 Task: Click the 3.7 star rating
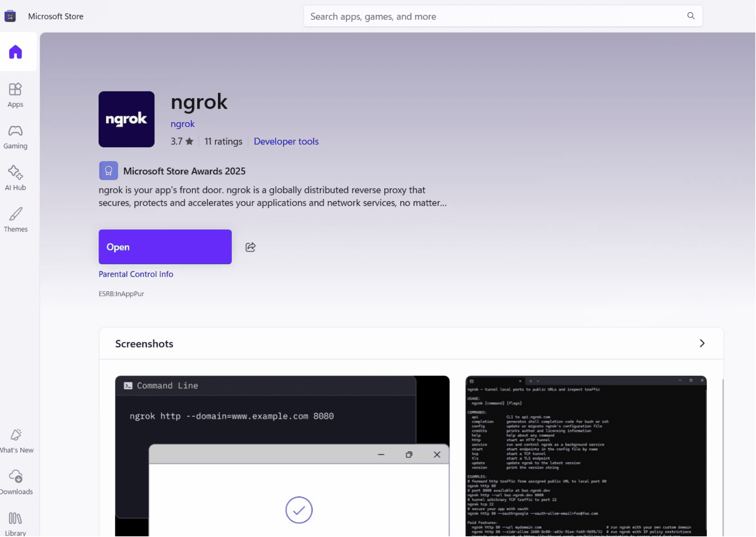[182, 141]
